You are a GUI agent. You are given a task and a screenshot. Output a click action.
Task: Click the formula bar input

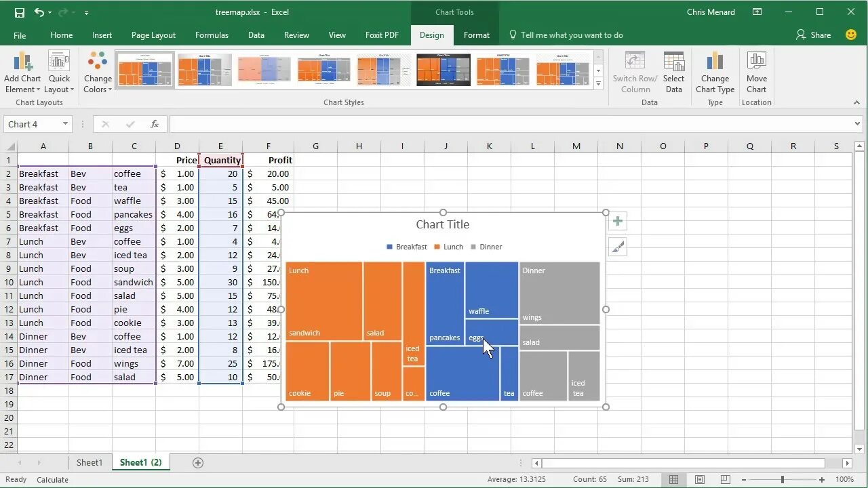tap(510, 124)
